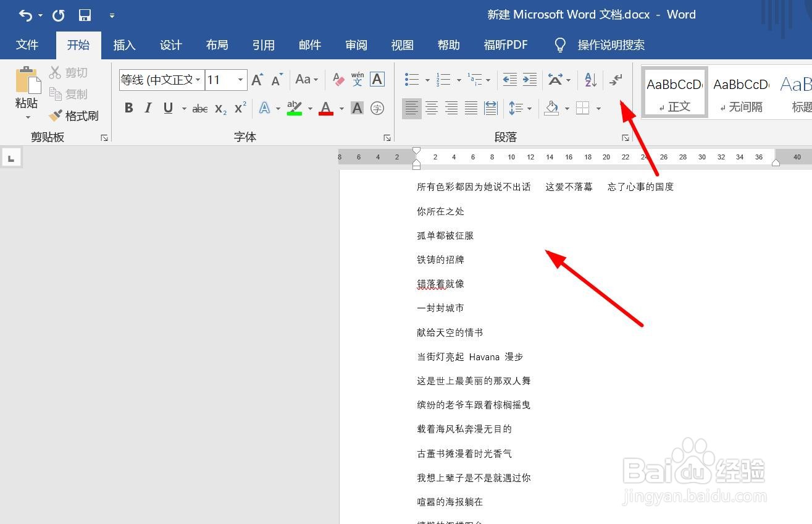The image size is (812, 524).
Task: Increase font size with the grow A icon
Action: point(257,80)
